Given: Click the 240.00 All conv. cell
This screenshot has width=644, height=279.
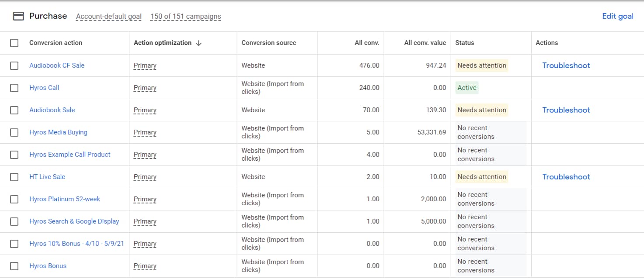Looking at the screenshot, I should (369, 88).
